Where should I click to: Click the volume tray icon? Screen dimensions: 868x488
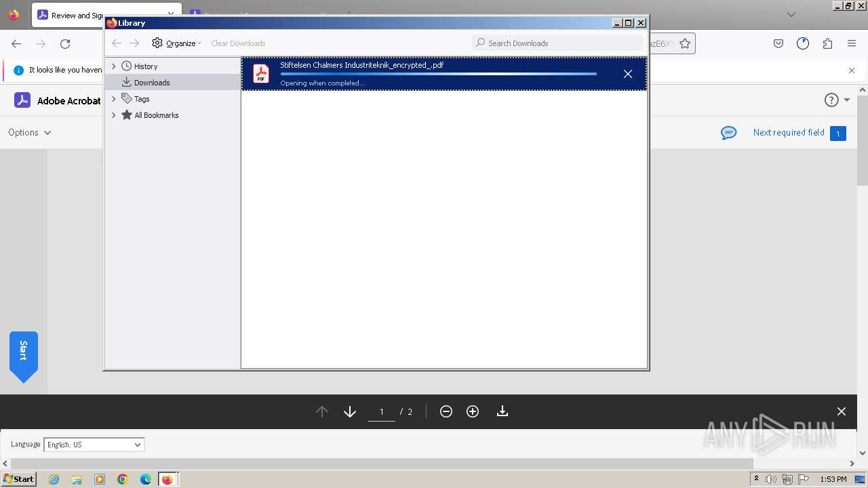click(771, 479)
